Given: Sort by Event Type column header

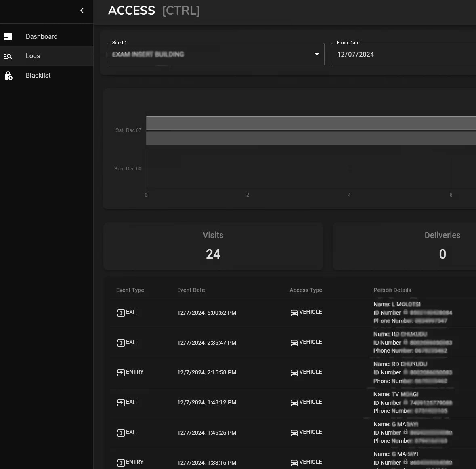Looking at the screenshot, I should [130, 290].
